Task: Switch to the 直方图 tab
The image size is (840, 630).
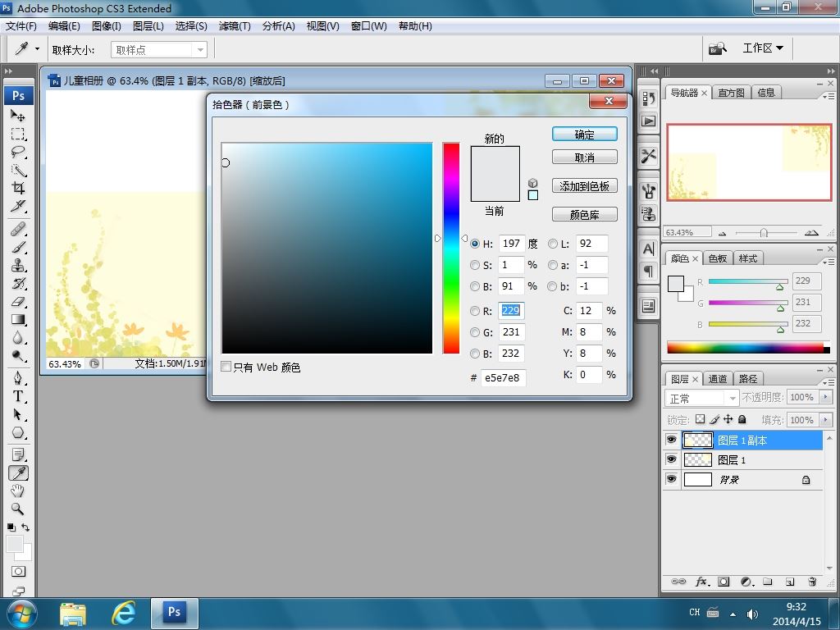Action: [x=731, y=93]
